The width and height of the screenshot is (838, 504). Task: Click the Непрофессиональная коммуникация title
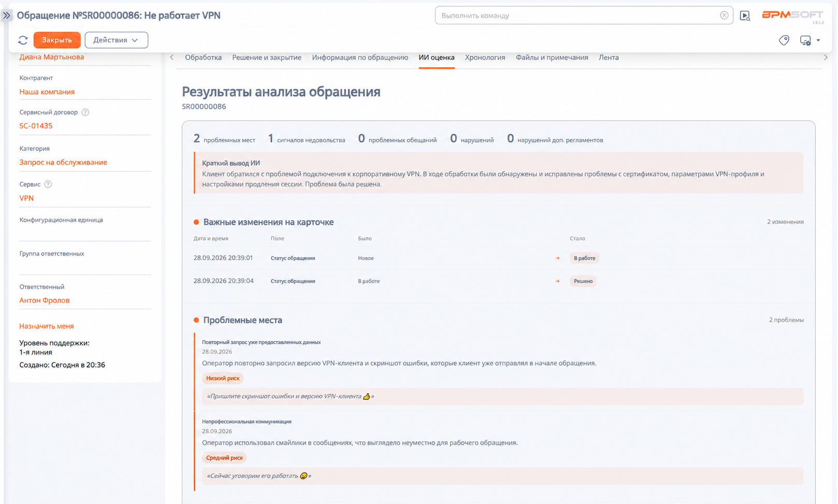pos(247,422)
